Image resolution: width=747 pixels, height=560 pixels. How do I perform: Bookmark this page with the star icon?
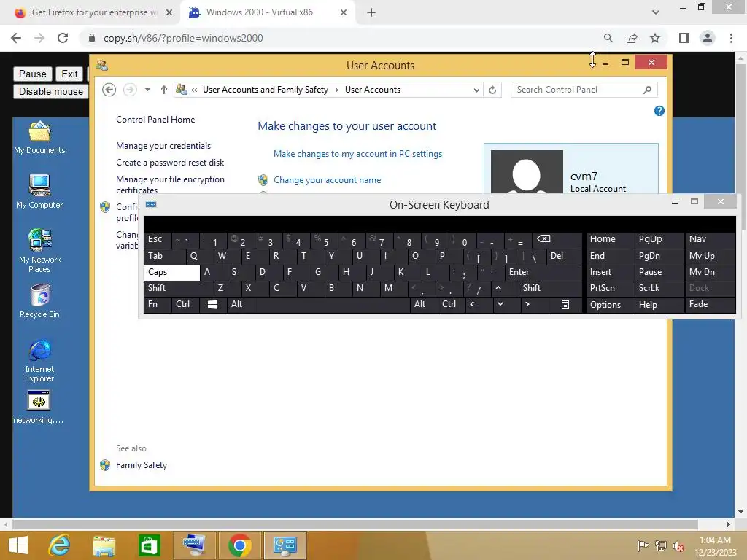655,38
